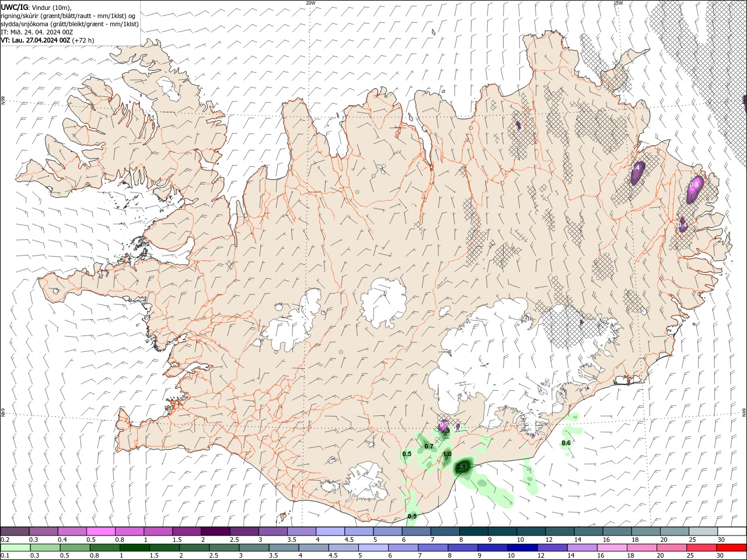This screenshot has width=747, height=560.
Task: Pick the pale periwinkle swatch labeled 4 on snow scale
Action: coord(330,531)
